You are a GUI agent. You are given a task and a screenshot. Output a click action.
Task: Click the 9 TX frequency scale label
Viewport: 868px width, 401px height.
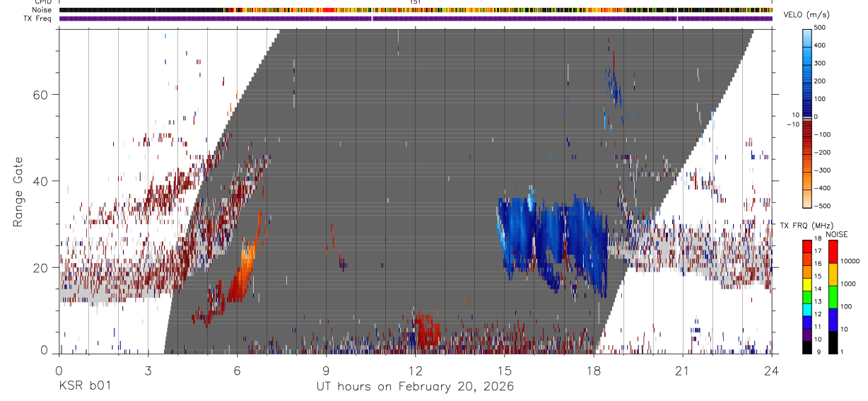(819, 351)
